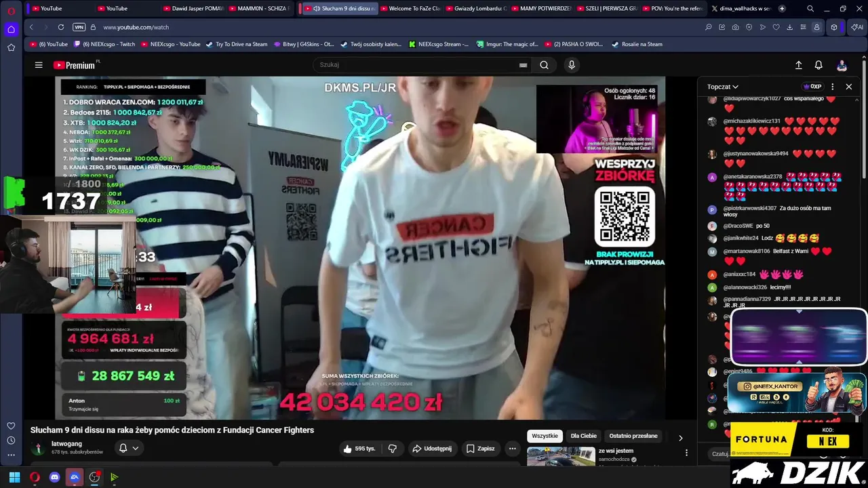868x488 pixels.
Task: Open new browser tab plus button
Action: (x=782, y=9)
